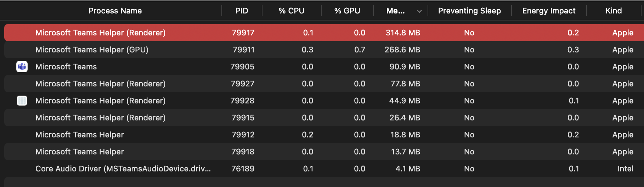Screen dimensions: 644x187
Task: Select Microsoft Teams Helper in 13.7 MB row
Action: tap(80, 152)
